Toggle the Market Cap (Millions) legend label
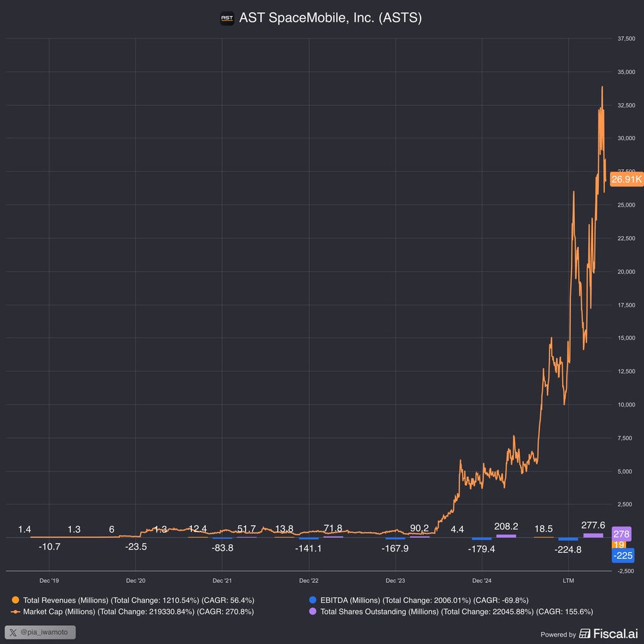This screenshot has height=644, width=644. click(x=138, y=612)
